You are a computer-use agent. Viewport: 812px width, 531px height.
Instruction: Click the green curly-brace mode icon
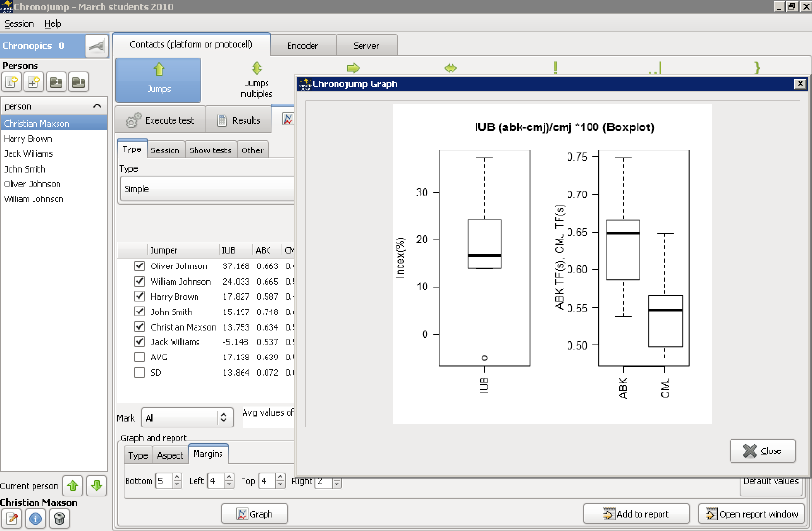[x=757, y=68]
